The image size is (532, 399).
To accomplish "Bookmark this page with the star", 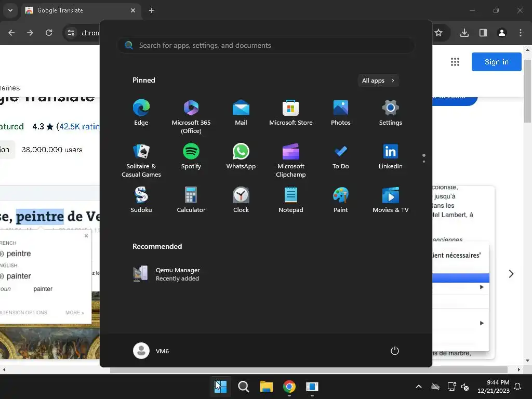I will (438, 33).
